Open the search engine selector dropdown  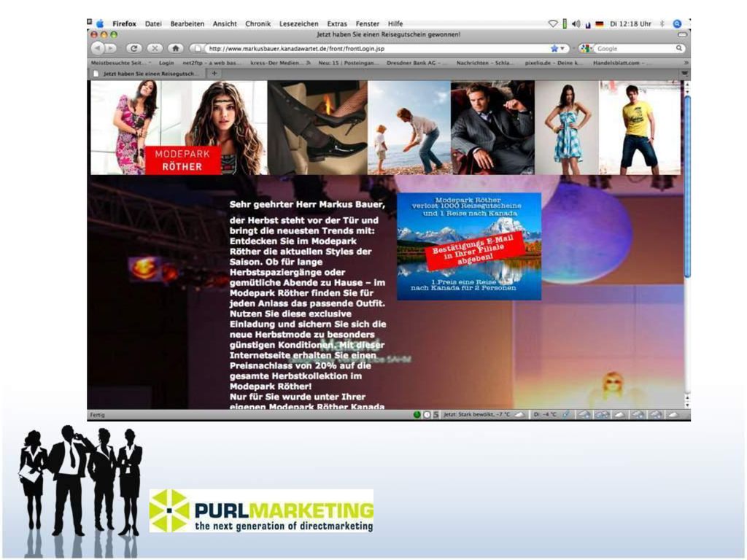click(x=587, y=48)
